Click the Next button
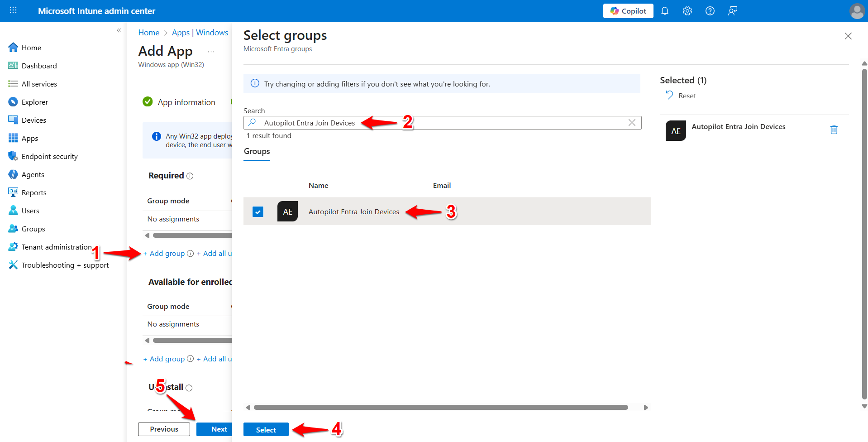The height and width of the screenshot is (442, 868). click(x=215, y=429)
